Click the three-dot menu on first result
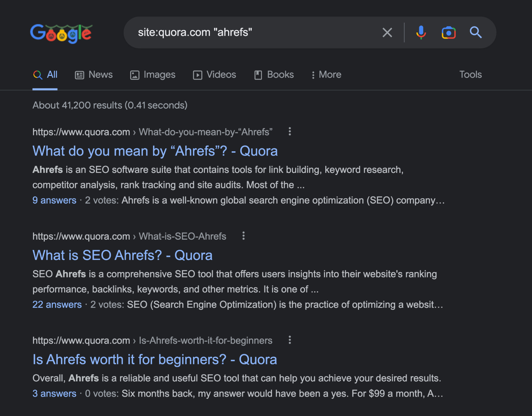The width and height of the screenshot is (532, 416). (290, 132)
